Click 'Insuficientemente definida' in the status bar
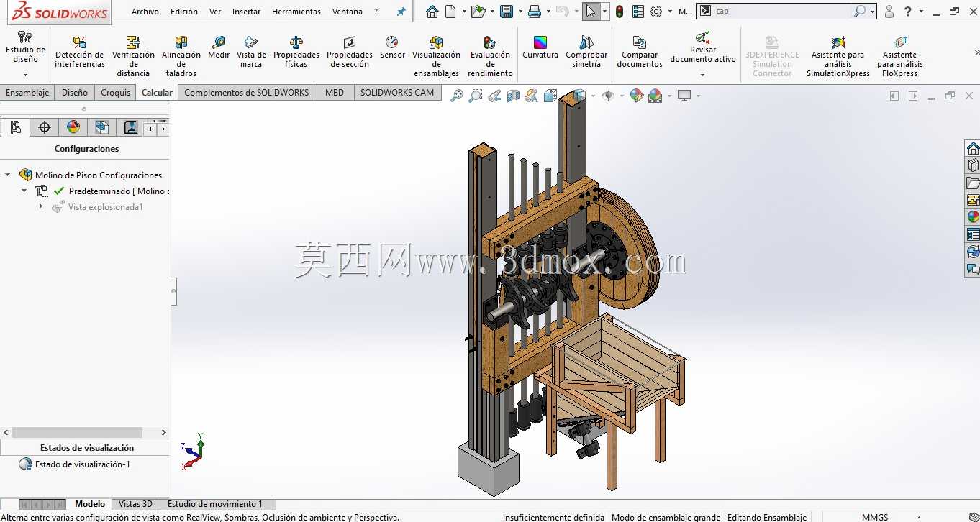980x522 pixels. 553,517
